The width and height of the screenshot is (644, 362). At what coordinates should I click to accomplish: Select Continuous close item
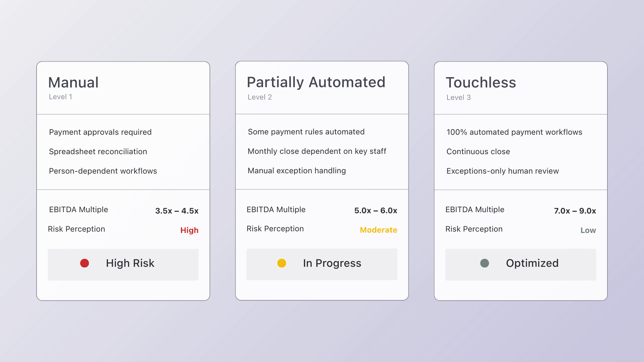coord(478,152)
